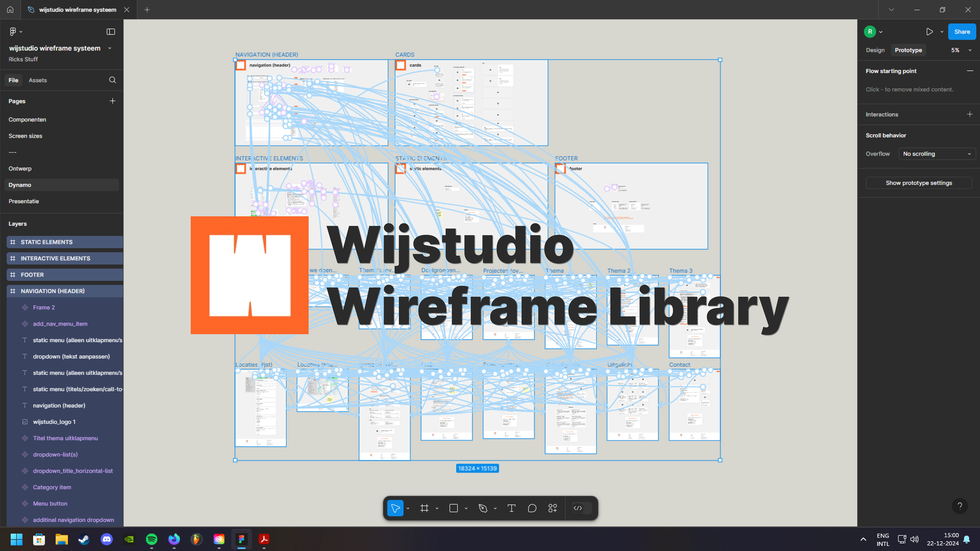The image size is (980, 551).
Task: Open the Presentatie page
Action: pos(23,201)
